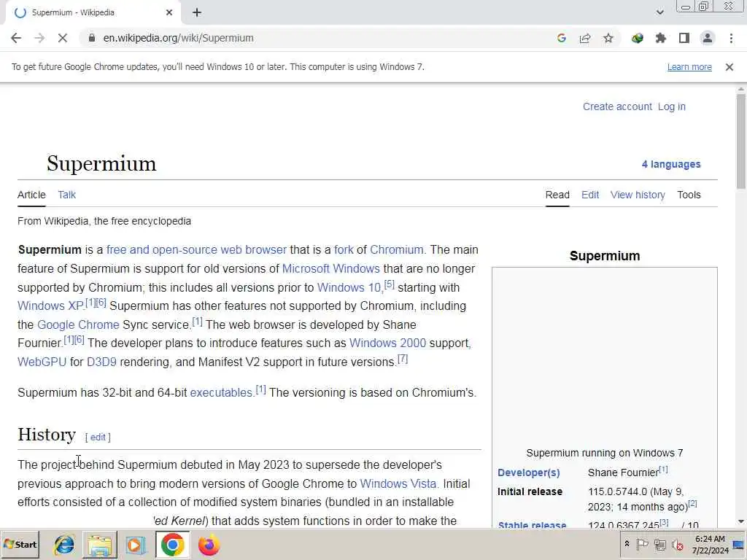Open the taskbar clock showing 6:24 AM
Viewport: 747px width, 560px height.
(710, 545)
